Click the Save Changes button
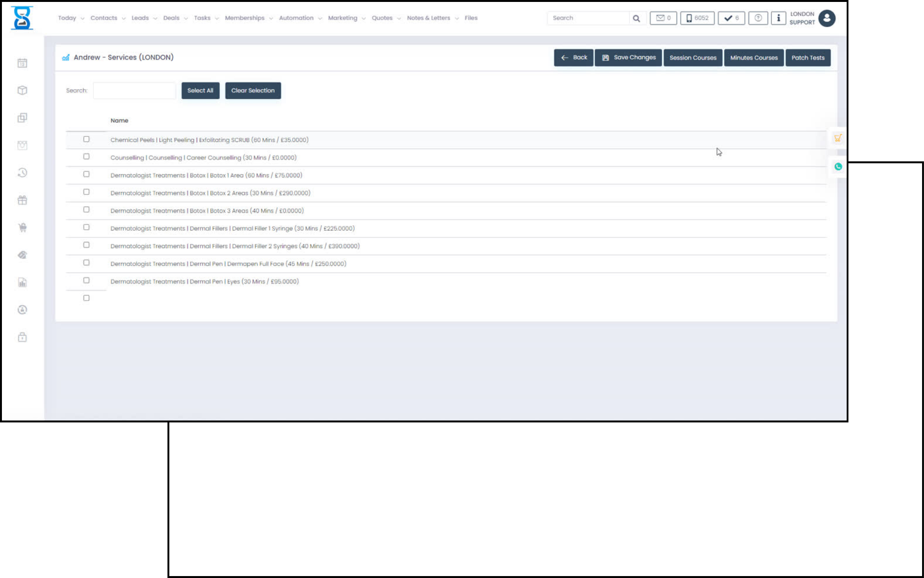This screenshot has height=578, width=924. pos(628,58)
